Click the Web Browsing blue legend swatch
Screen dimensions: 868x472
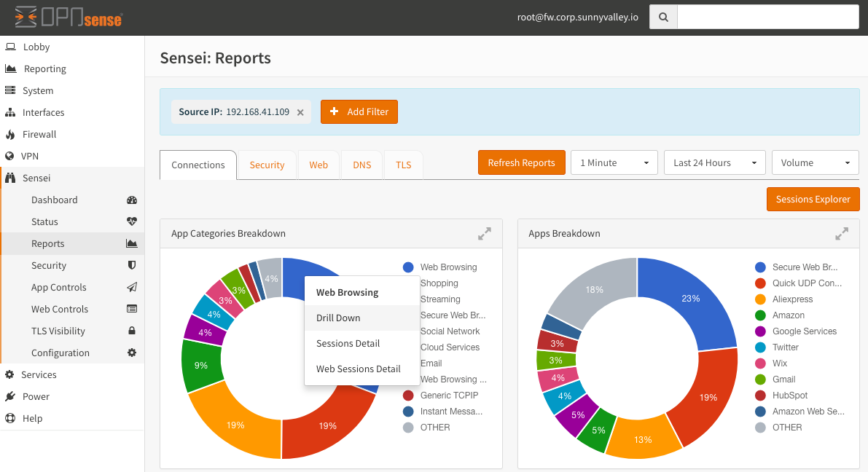408,267
